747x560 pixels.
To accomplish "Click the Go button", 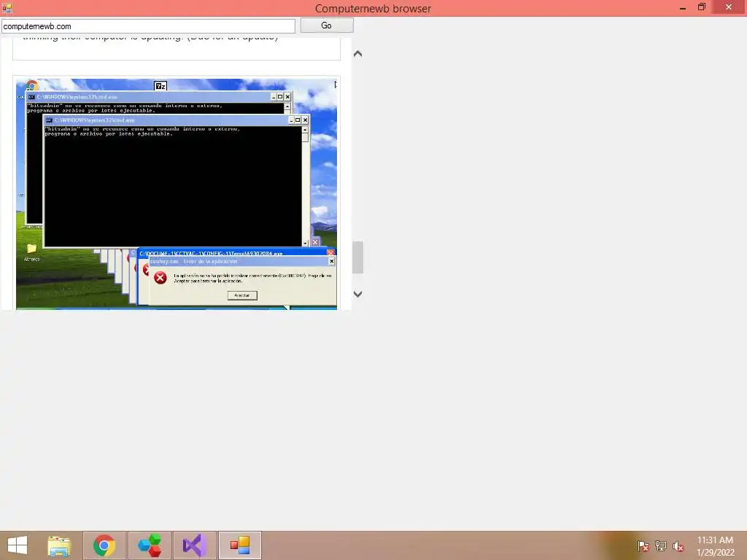I will pyautogui.click(x=326, y=26).
